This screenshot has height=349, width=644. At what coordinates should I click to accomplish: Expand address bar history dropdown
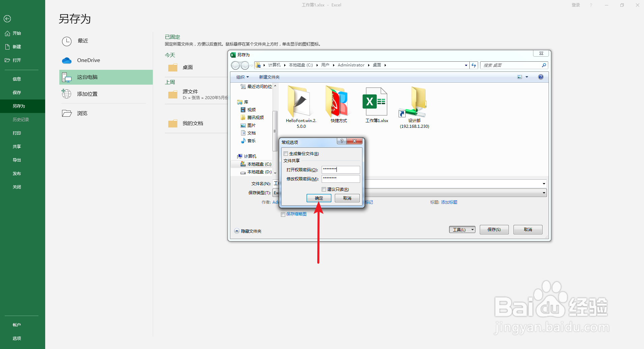click(466, 65)
